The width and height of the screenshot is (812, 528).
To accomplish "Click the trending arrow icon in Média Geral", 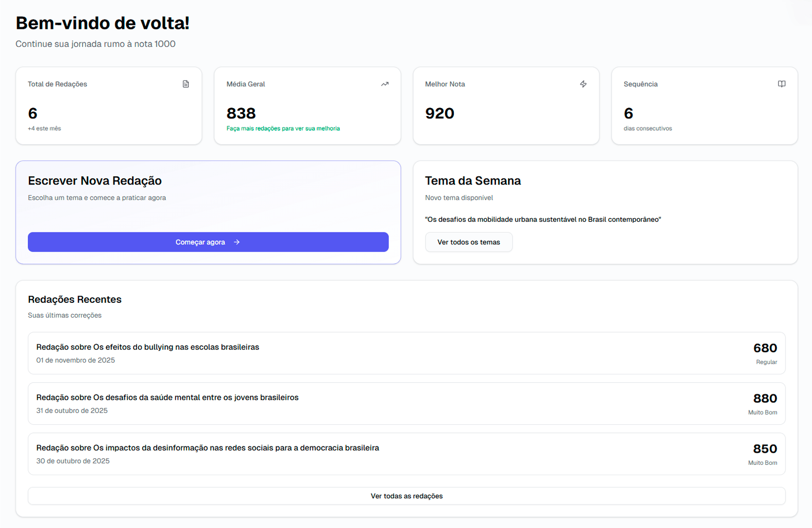I will [x=385, y=84].
